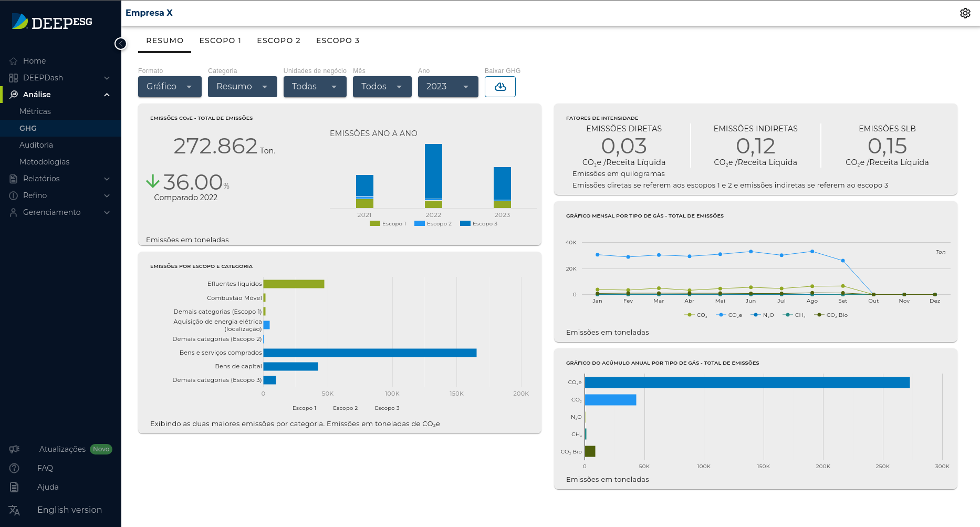Click the download GHG cloud icon
The height and width of the screenshot is (527, 980).
click(x=500, y=87)
